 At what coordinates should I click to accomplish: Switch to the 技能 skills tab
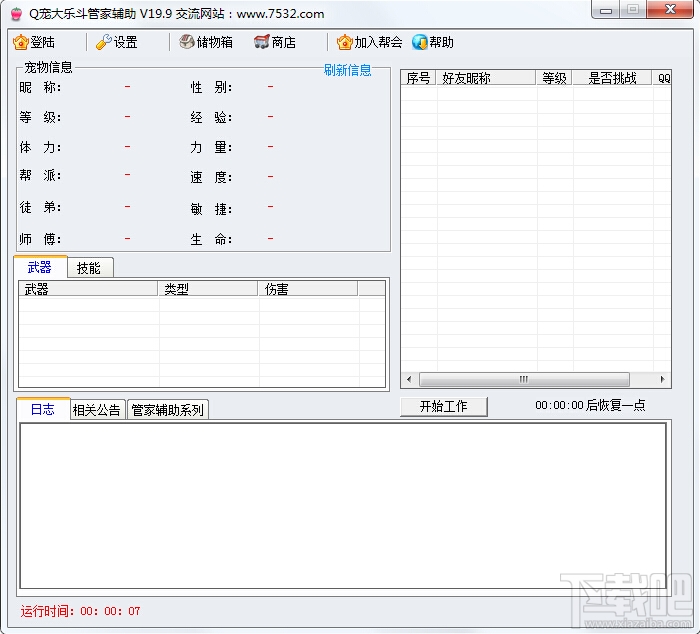tap(90, 267)
